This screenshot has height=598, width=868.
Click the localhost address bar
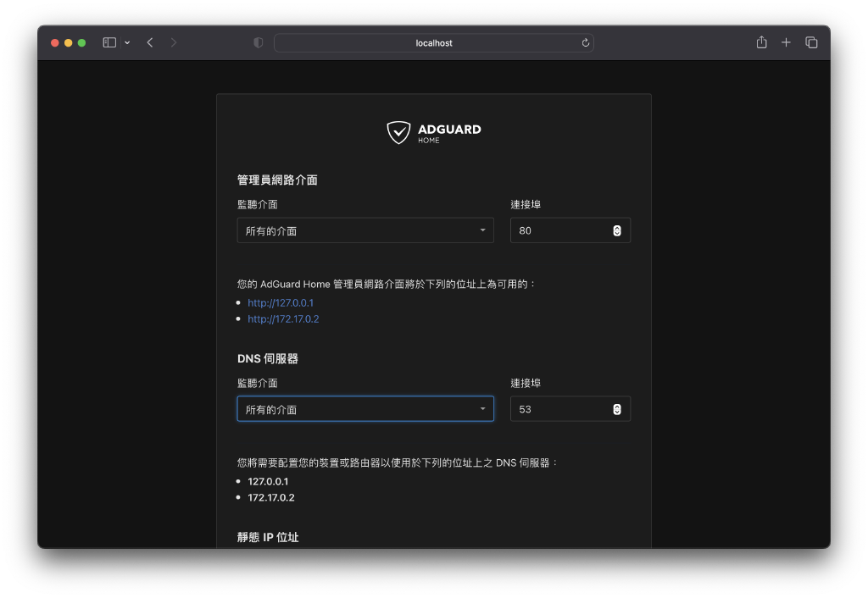point(434,42)
